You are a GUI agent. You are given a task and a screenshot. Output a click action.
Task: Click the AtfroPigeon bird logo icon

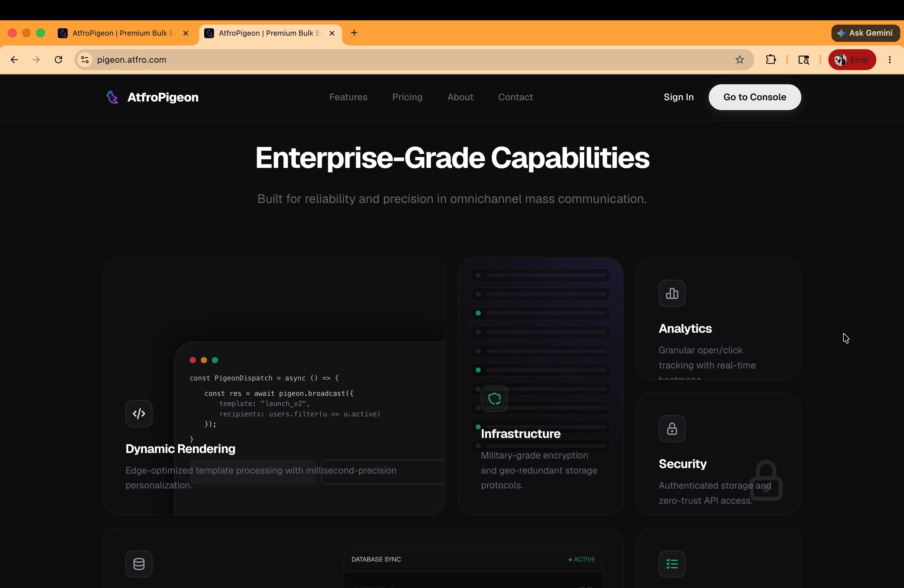[112, 97]
